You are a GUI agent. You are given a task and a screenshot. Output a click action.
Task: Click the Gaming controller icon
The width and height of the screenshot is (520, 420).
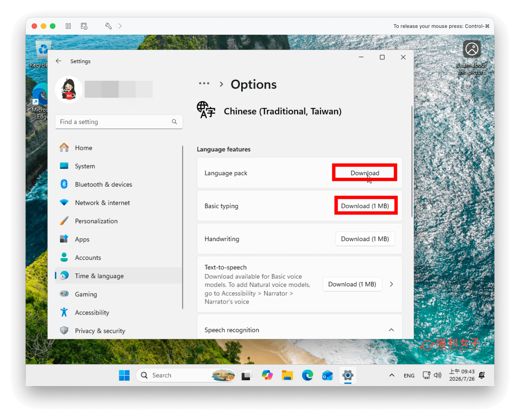tap(64, 294)
